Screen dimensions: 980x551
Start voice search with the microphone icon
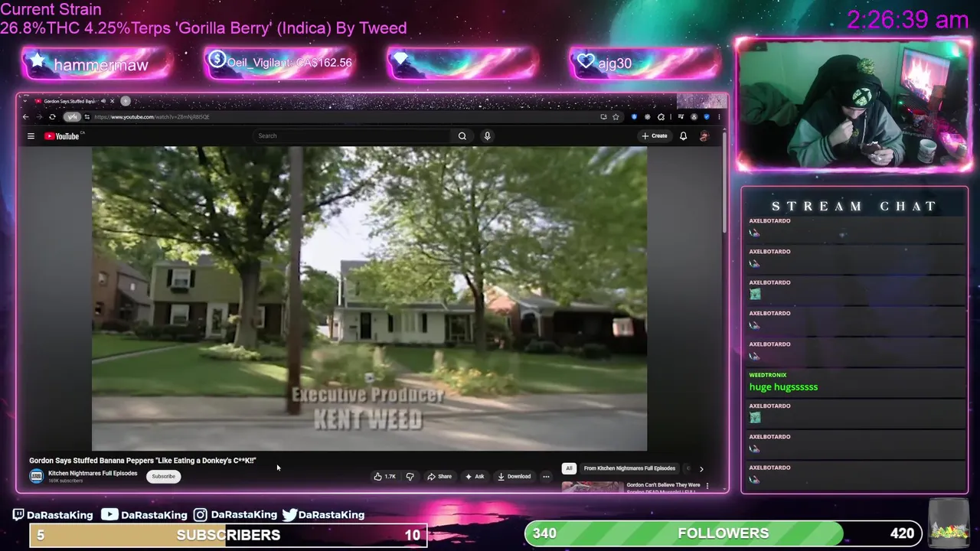(487, 136)
